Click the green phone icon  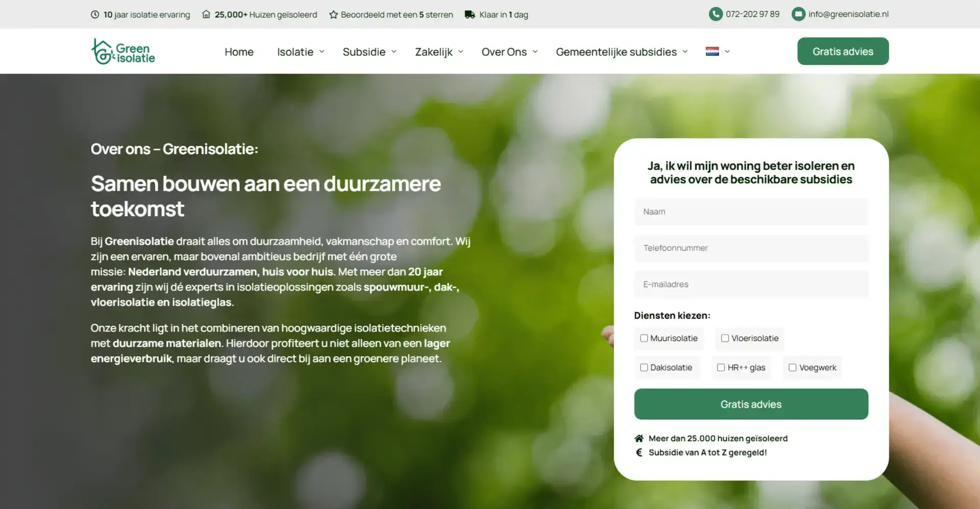[x=716, y=14]
